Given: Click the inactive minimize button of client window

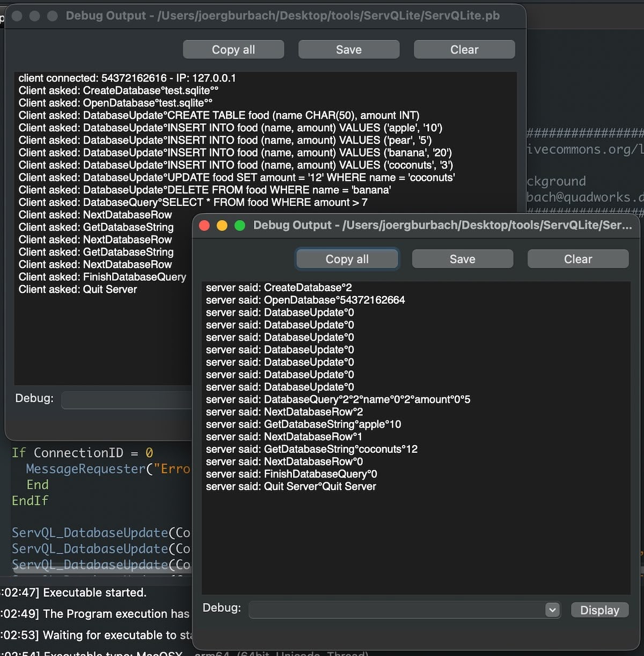Looking at the screenshot, I should click(x=34, y=16).
